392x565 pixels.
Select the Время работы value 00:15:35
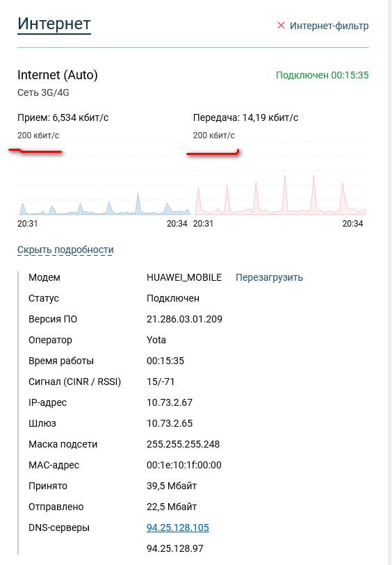click(165, 361)
